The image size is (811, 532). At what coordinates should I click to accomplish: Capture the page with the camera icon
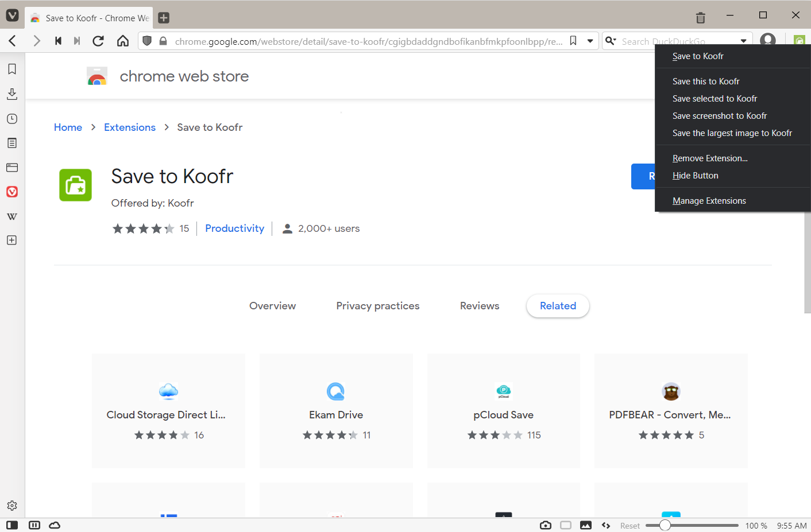point(546,525)
